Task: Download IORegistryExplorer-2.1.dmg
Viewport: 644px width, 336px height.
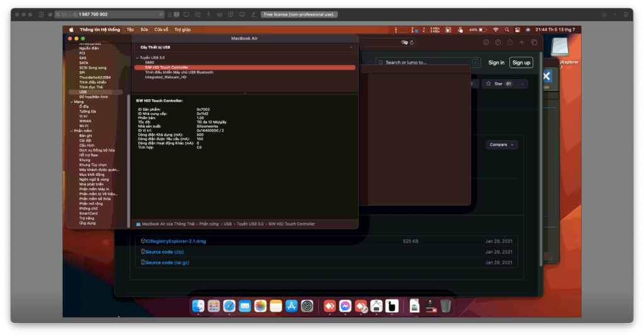Action: coord(175,241)
